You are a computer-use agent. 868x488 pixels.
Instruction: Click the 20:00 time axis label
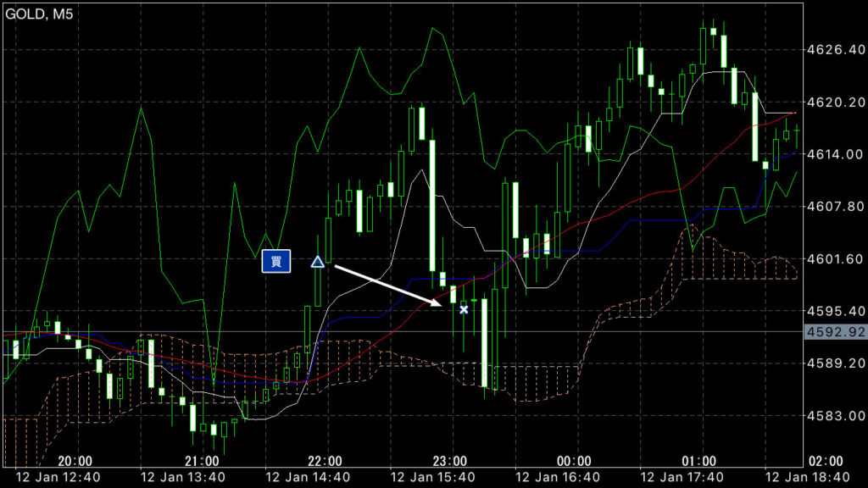pos(75,461)
